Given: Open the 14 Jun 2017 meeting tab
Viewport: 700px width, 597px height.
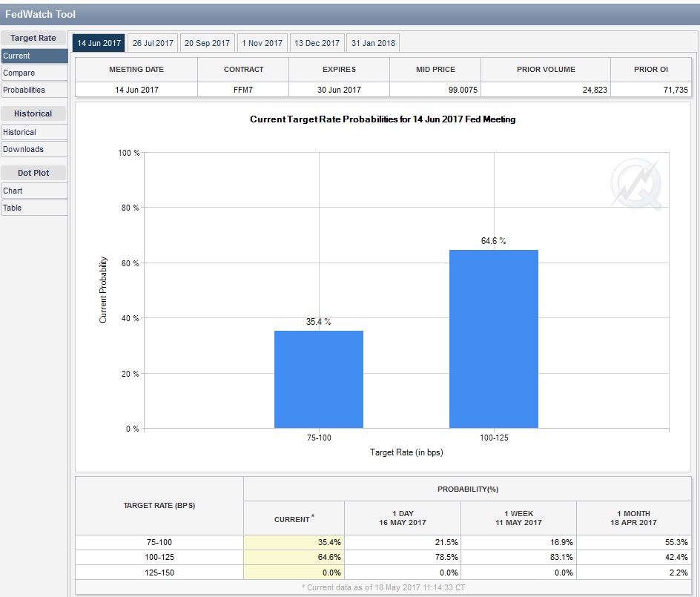Looking at the screenshot, I should pos(99,43).
